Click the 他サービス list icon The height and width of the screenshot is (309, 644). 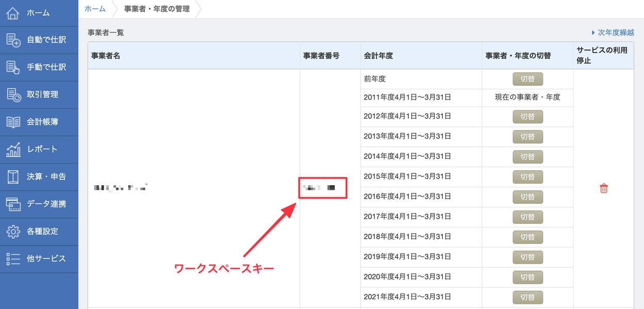[x=13, y=258]
